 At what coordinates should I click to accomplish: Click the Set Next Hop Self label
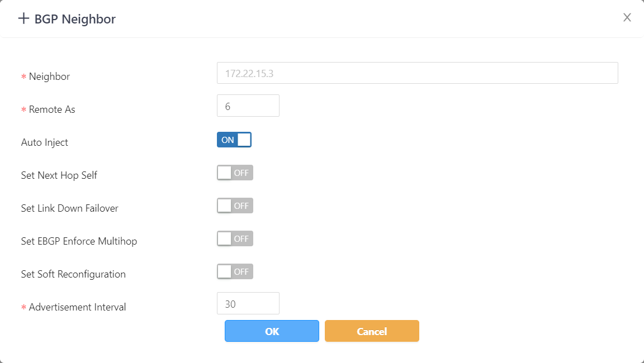[59, 175]
